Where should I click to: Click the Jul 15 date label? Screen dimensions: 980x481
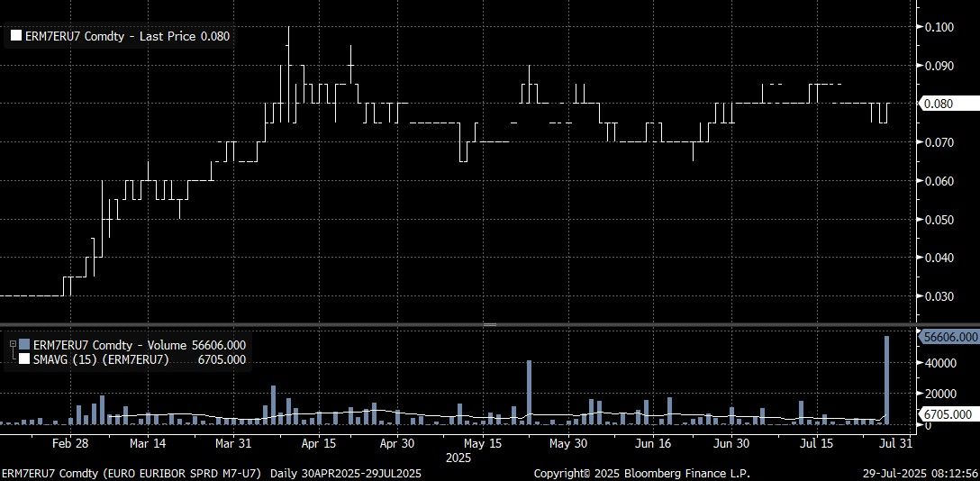[818, 443]
